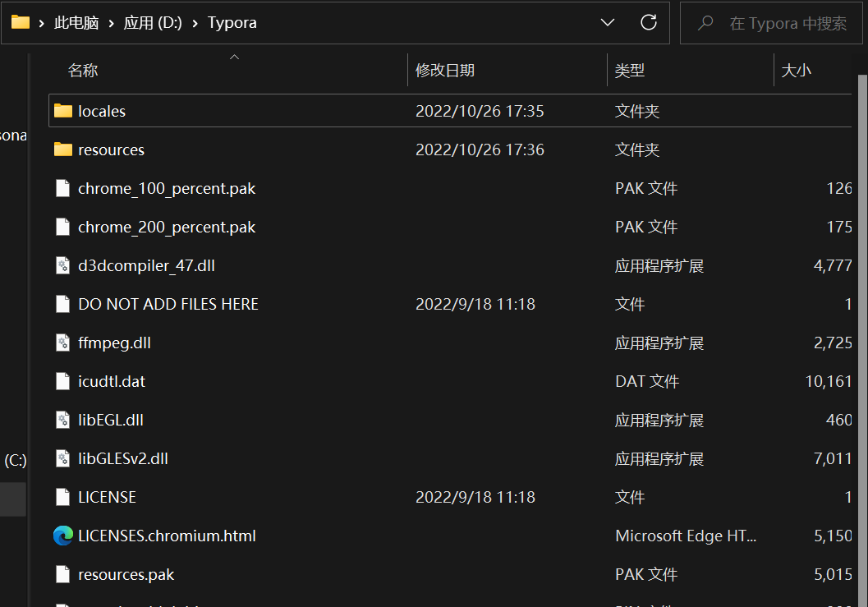Viewport: 868px width, 607px height.
Task: Expand the 此电脑 breadcrumb chevron
Action: pyautogui.click(x=111, y=23)
